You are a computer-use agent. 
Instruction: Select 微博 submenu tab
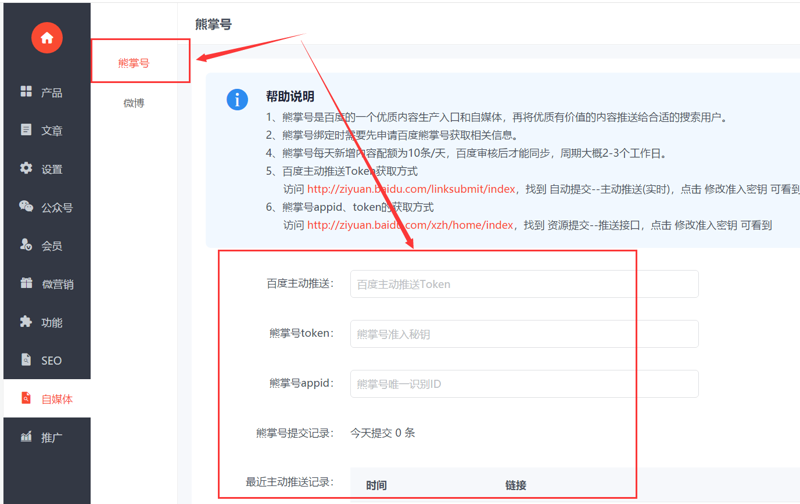click(134, 103)
